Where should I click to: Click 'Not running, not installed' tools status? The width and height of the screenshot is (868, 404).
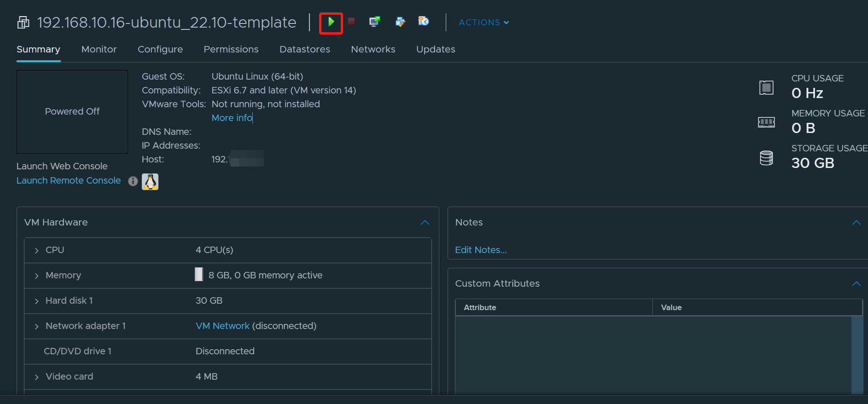(x=266, y=104)
